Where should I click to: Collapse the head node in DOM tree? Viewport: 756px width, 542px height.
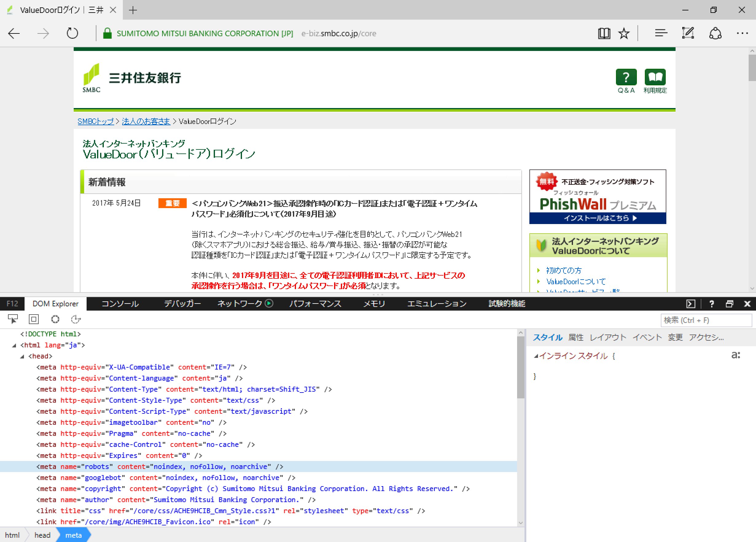(22, 356)
